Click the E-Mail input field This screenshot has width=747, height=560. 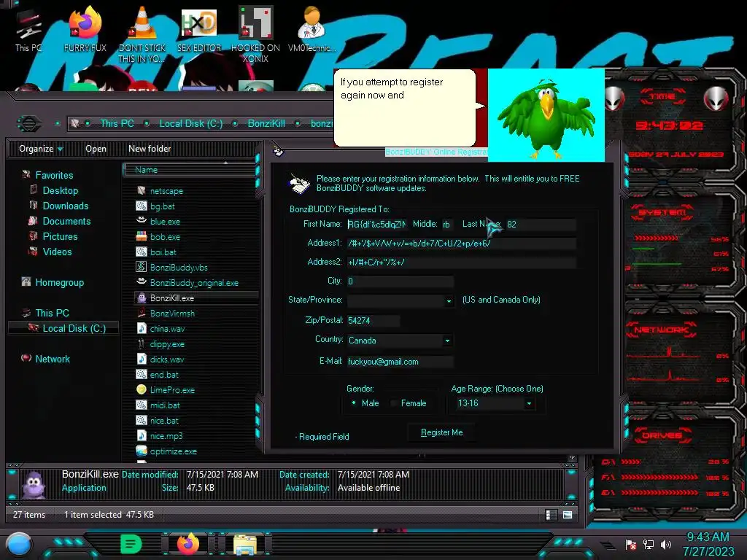pyautogui.click(x=400, y=362)
